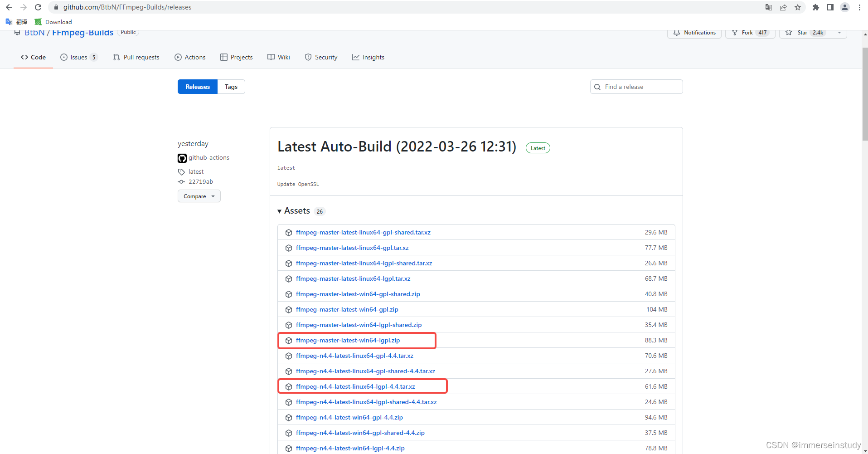This screenshot has height=454, width=868.
Task: Download ffmpeg-master-latest-win64-lgpl.zip
Action: pyautogui.click(x=348, y=340)
